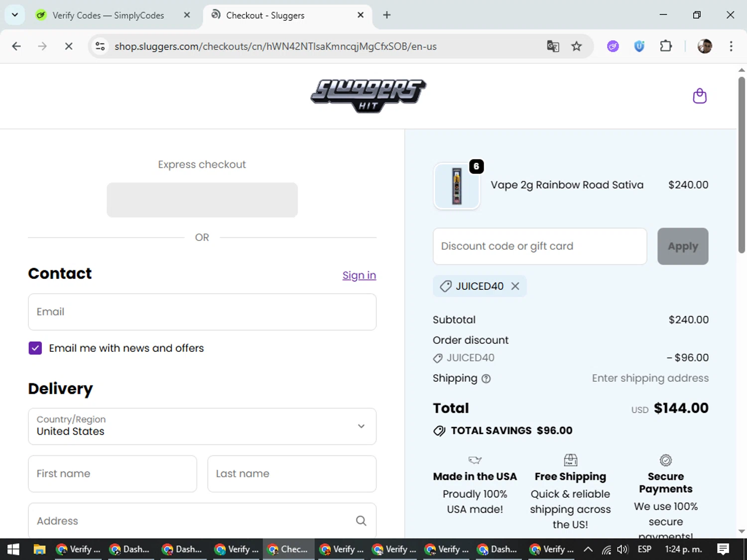Image resolution: width=747 pixels, height=560 pixels.
Task: Open Chrome's three-dot menu
Action: pos(731,46)
